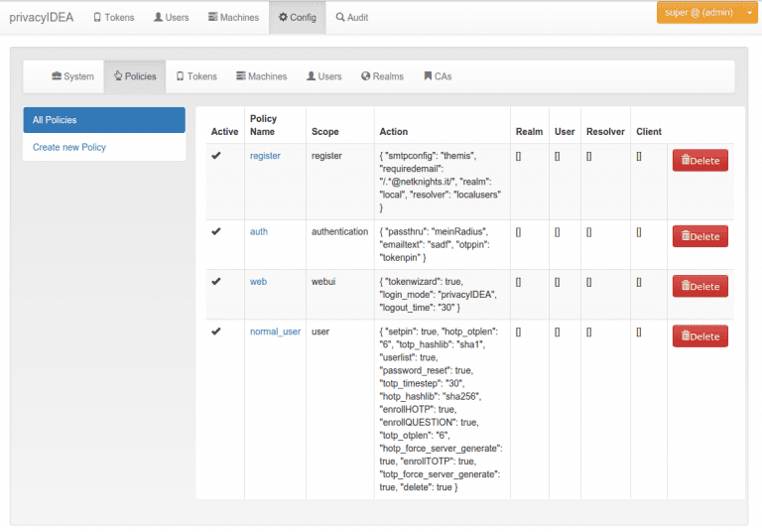Image resolution: width=762 pixels, height=532 pixels.
Task: Open the normal_user policy link
Action: (275, 332)
